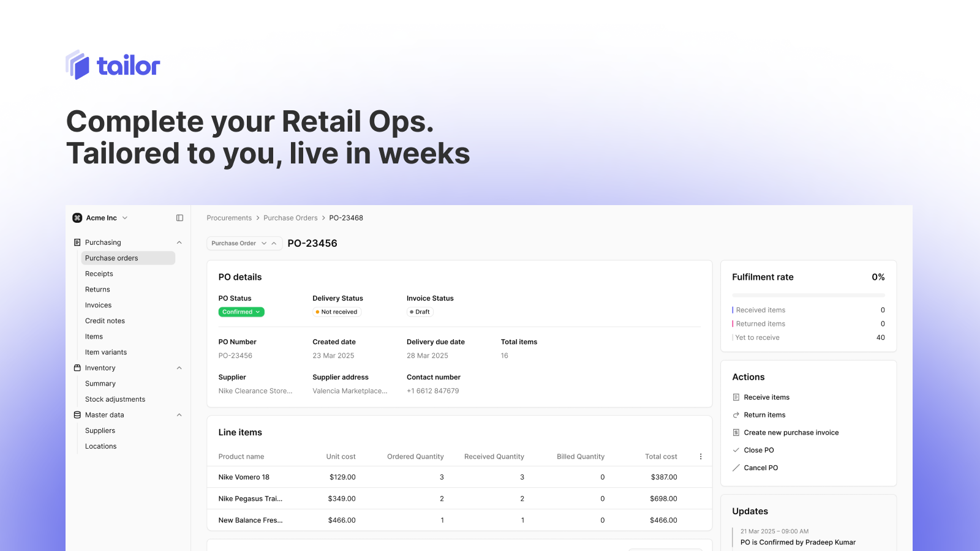The height and width of the screenshot is (551, 980).
Task: Open Receipts in the sidebar
Action: (99, 274)
